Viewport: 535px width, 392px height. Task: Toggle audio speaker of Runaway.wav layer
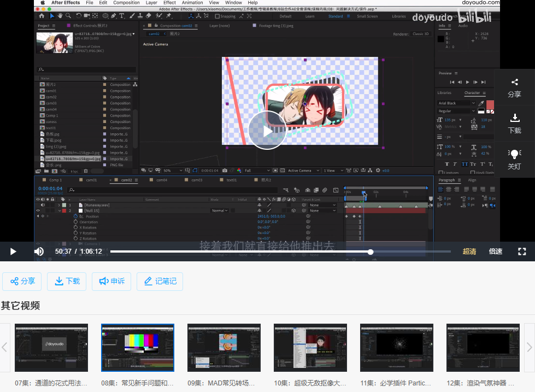[43, 205]
